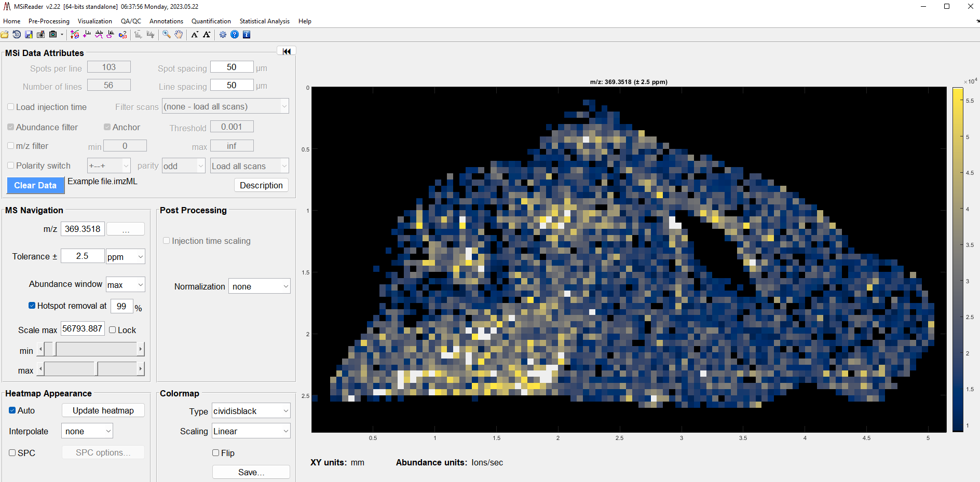Toggle the Flip colormap checkbox

click(x=216, y=453)
